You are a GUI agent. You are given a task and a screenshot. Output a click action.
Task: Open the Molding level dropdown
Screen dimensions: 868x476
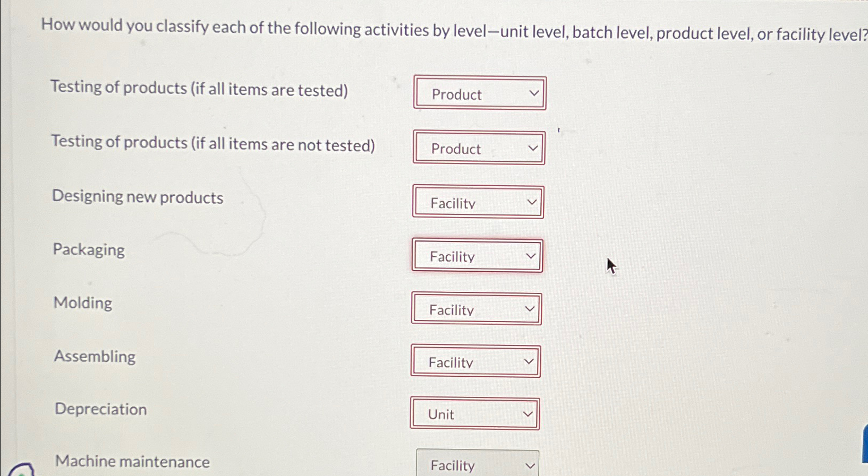click(475, 309)
